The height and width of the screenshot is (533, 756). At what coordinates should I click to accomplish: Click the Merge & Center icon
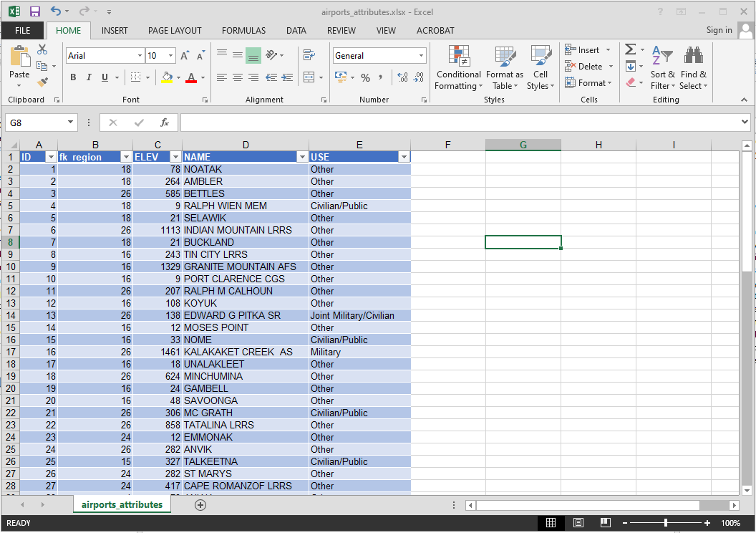pyautogui.click(x=309, y=77)
